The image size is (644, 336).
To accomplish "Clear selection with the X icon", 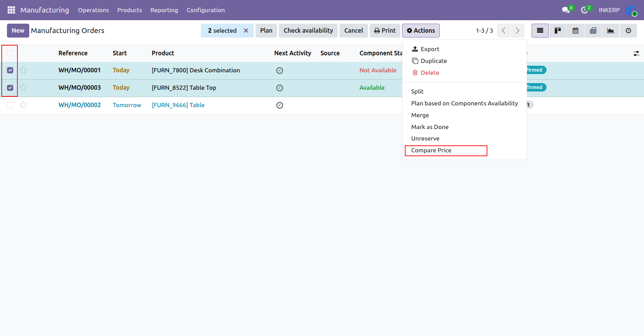I will [246, 31].
